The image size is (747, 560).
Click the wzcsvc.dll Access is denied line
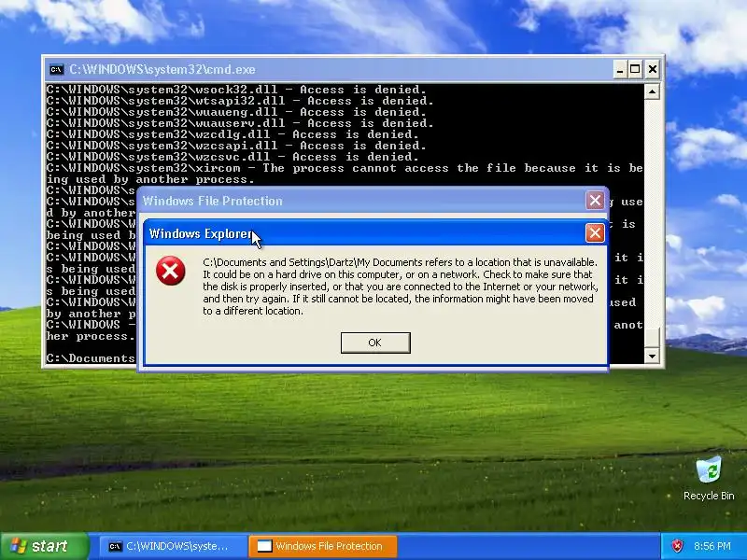pos(232,157)
